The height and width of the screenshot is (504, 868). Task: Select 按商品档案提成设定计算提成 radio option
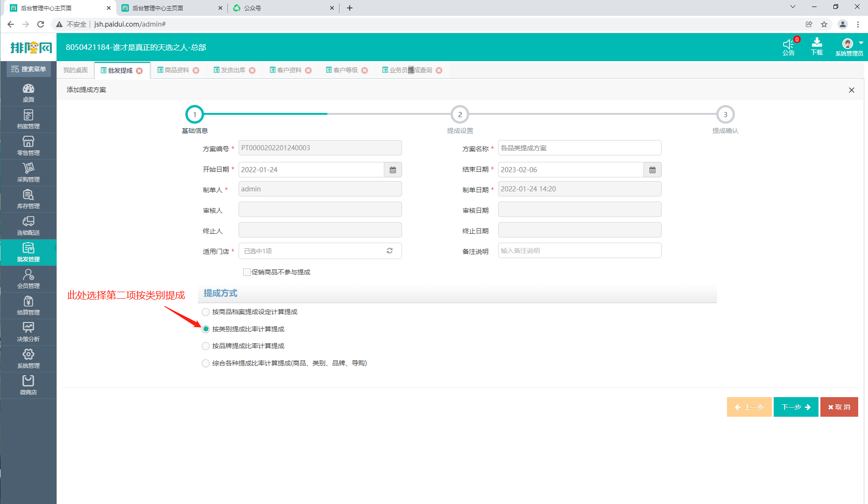(205, 312)
